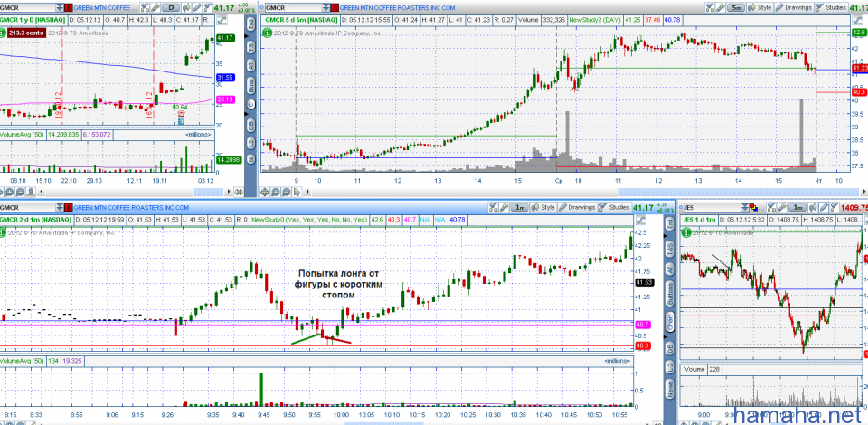Open the symbol dropdown in the daily GMCR chart
The height and width of the screenshot is (425, 868).
pos(60,8)
